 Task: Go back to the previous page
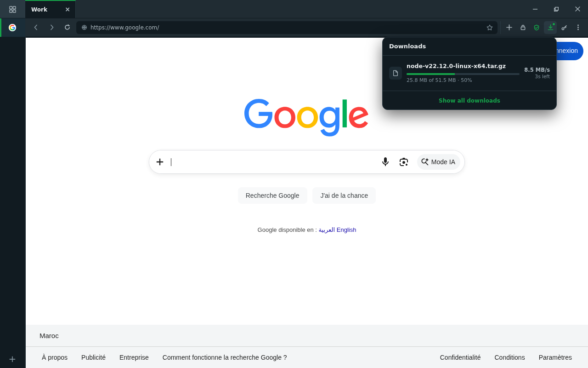click(x=36, y=28)
